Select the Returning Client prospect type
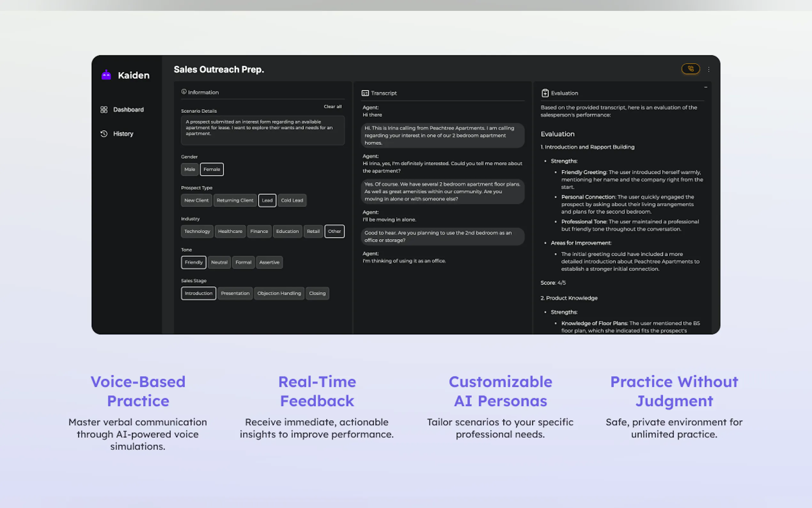 coord(235,200)
